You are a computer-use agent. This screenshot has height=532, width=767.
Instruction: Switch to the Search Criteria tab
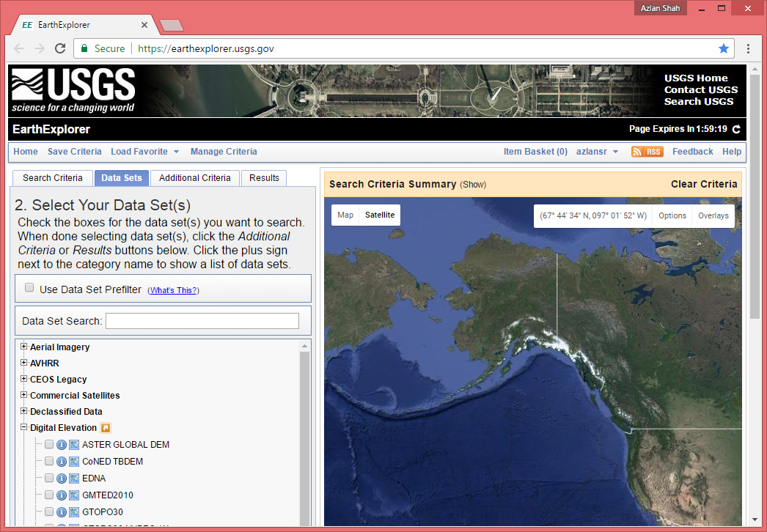(52, 178)
